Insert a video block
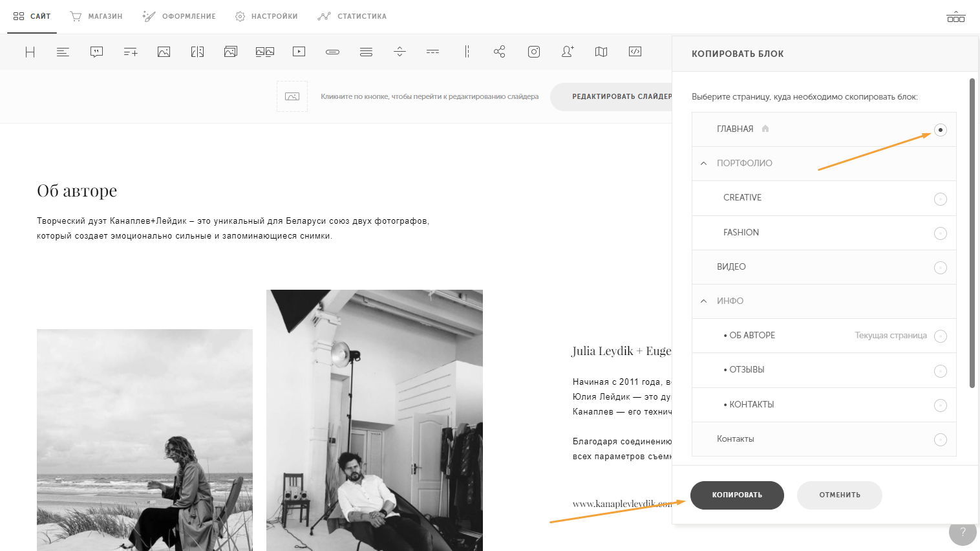This screenshot has width=980, height=551. point(299,52)
